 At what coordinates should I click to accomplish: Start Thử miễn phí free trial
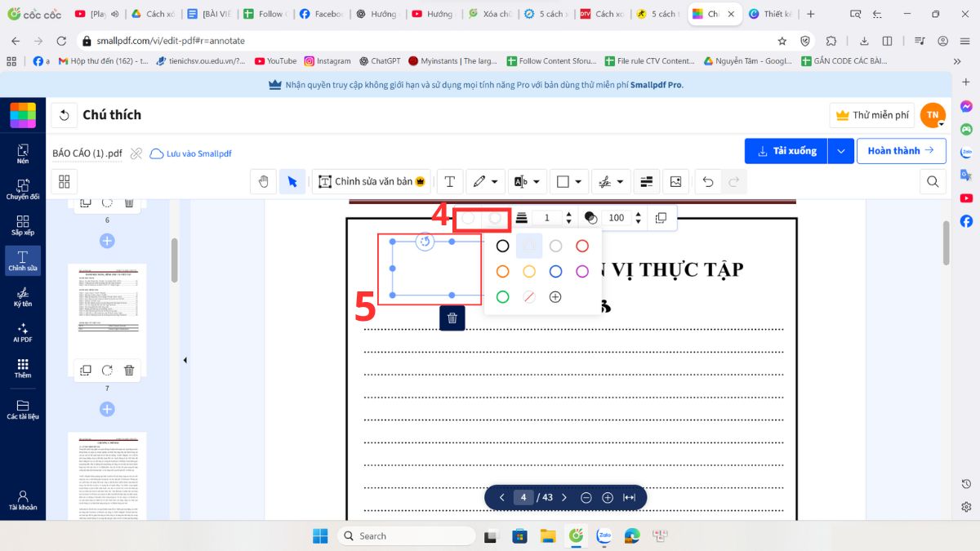point(872,115)
